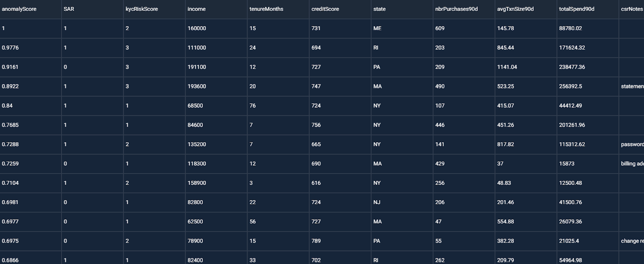The width and height of the screenshot is (644, 264).
Task: Select the total spend 256392.5 cell
Action: coord(588,86)
